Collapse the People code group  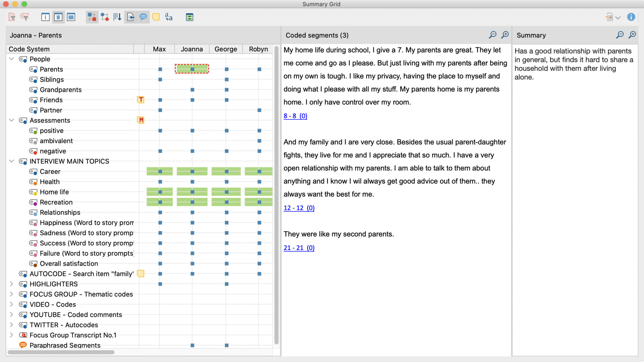point(12,59)
